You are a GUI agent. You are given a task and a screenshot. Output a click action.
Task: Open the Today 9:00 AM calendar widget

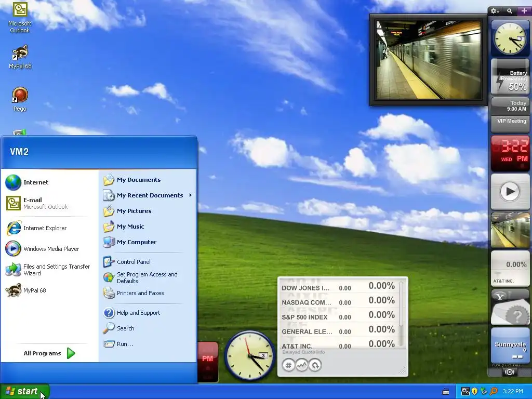[x=510, y=106]
